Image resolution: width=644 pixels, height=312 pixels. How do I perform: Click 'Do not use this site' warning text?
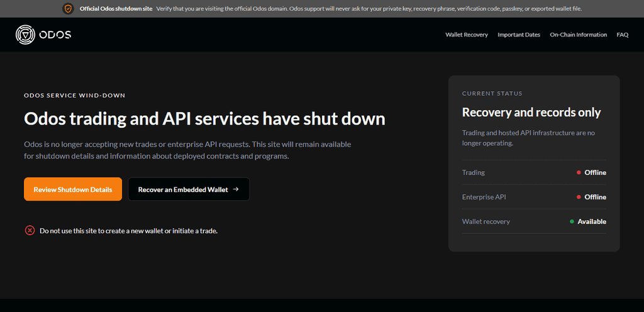click(x=128, y=231)
